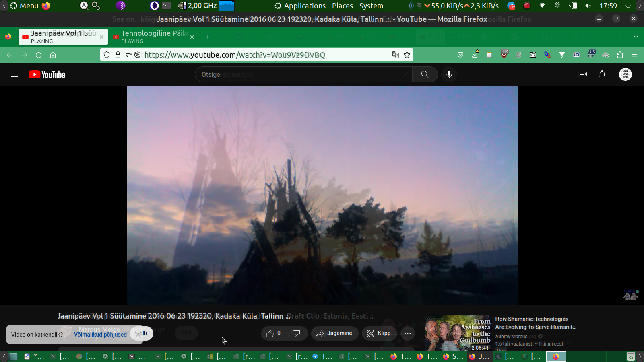Open YouTube notifications bell
The image size is (644, 362).
tap(602, 74)
